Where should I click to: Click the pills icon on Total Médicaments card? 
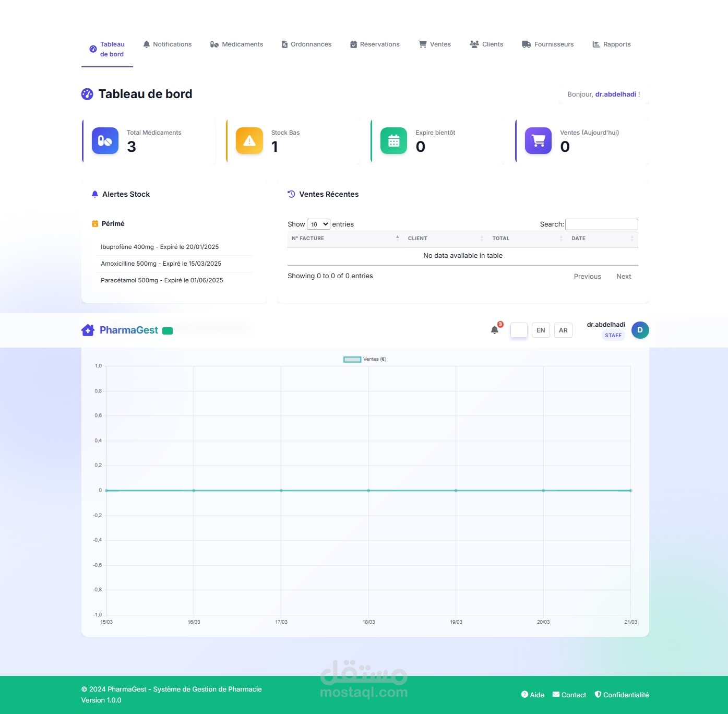pos(105,141)
